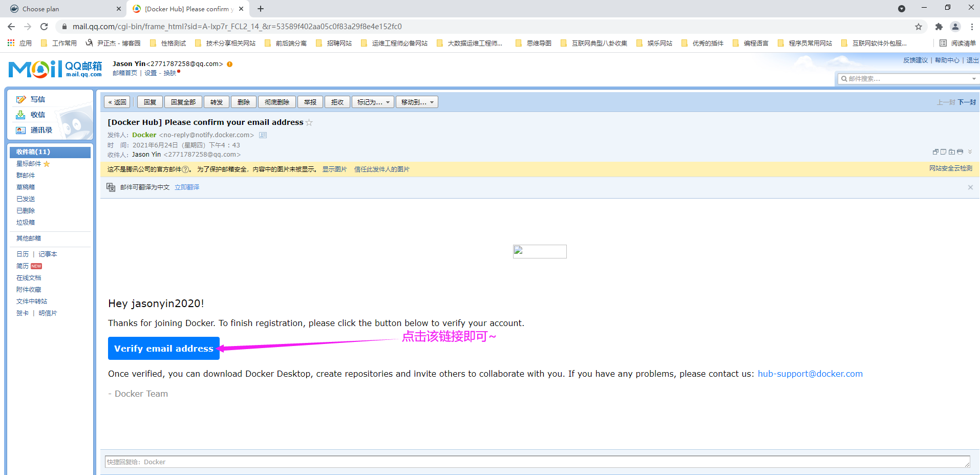Open the hub-support@docker.com link
This screenshot has height=475, width=980.
coord(810,374)
